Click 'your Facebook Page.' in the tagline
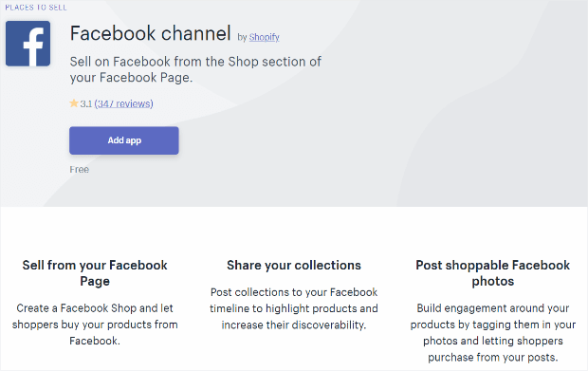 [x=131, y=78]
